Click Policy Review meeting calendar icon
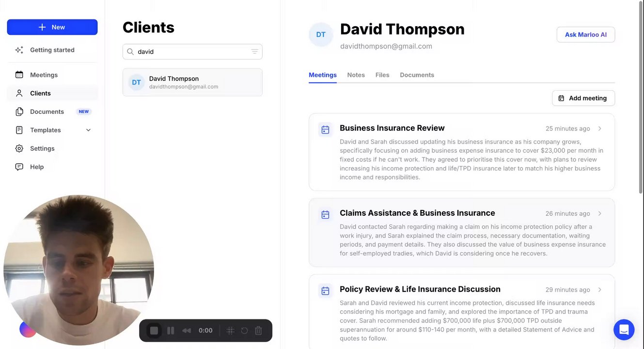 click(325, 290)
